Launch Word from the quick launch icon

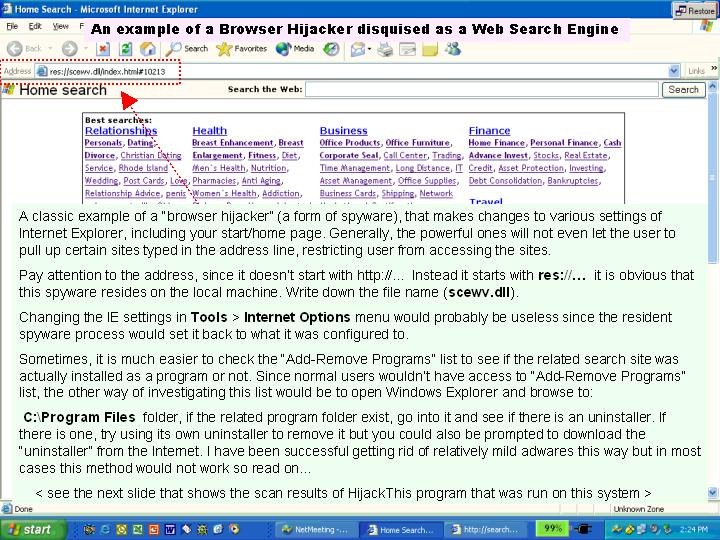(170, 529)
